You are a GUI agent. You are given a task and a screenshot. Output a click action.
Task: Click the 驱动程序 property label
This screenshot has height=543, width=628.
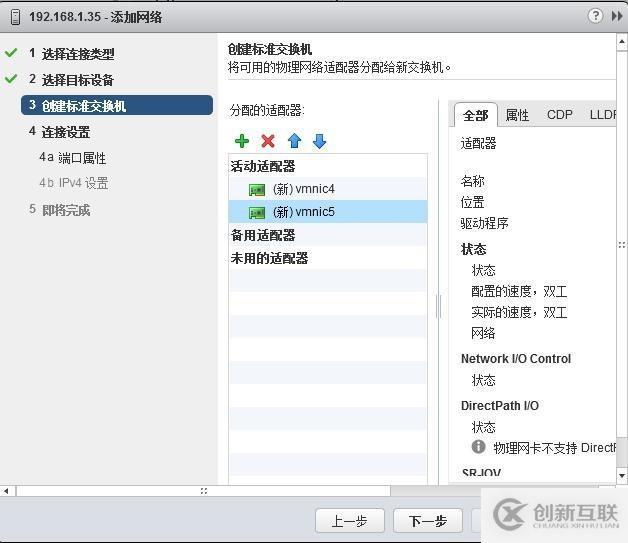[484, 223]
